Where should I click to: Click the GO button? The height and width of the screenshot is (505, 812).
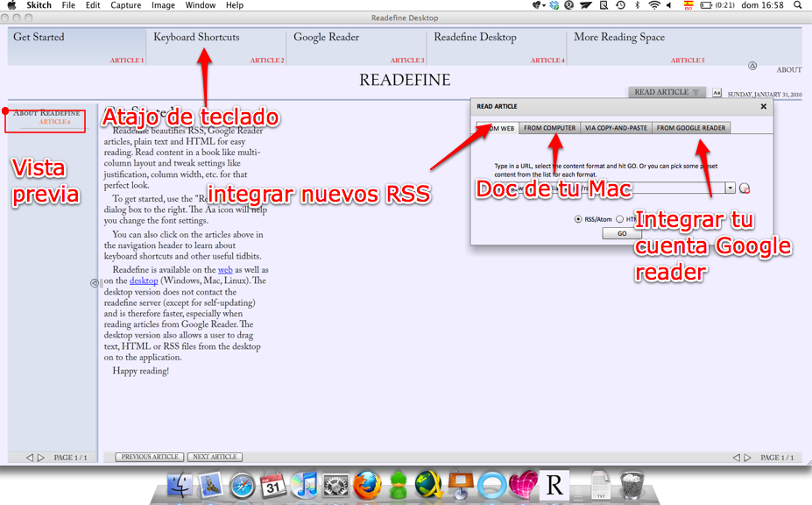pyautogui.click(x=622, y=233)
